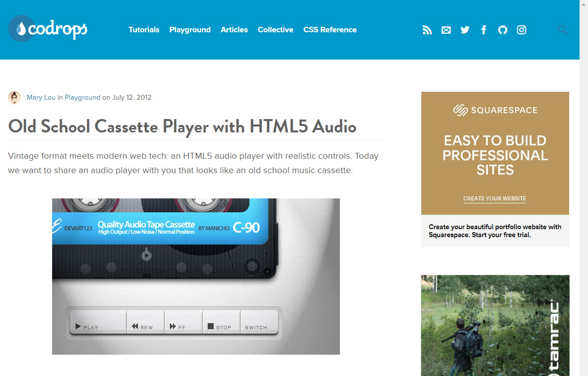This screenshot has height=376, width=588.
Task: Click the email newsletter envelope icon
Action: 446,30
